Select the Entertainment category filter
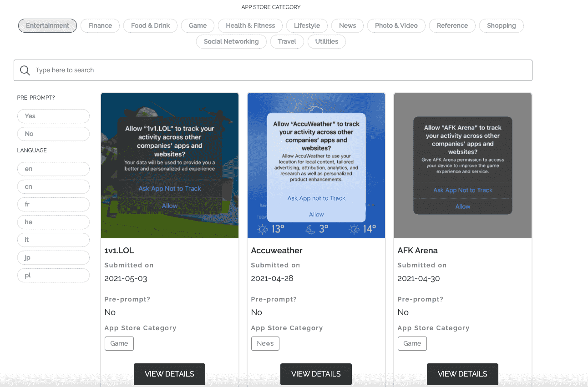 (x=48, y=25)
